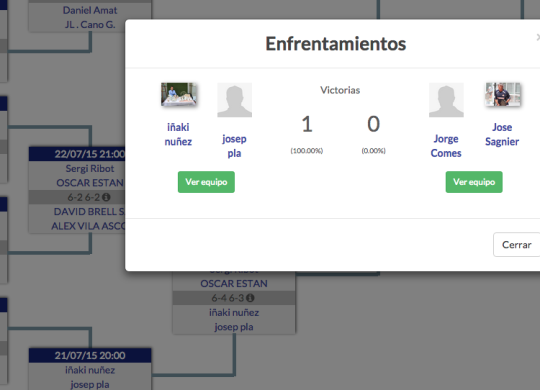Open Jose Sagnier profile photo
This screenshot has width=540, height=390.
[503, 94]
